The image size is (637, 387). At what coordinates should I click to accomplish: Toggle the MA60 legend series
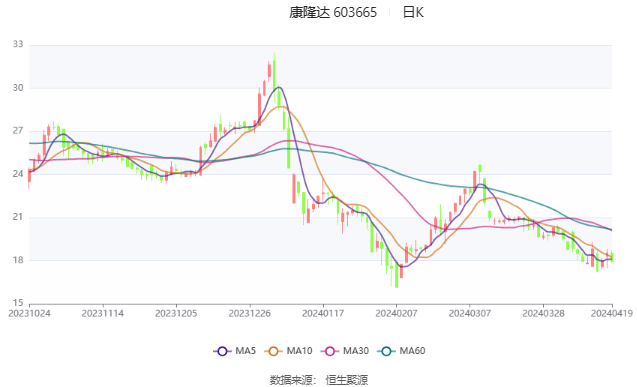401,351
